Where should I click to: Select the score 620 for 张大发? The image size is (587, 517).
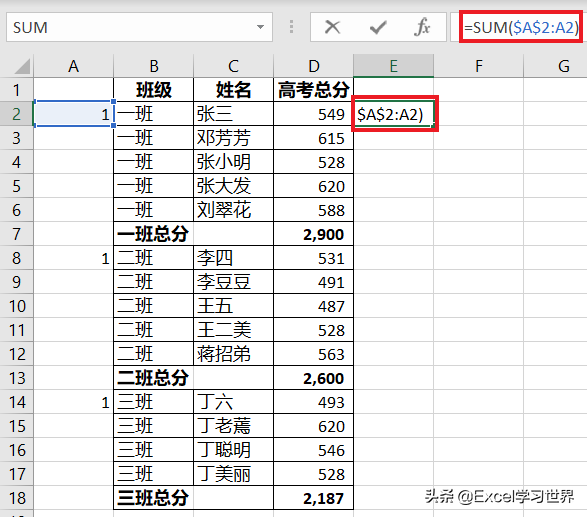(x=313, y=186)
